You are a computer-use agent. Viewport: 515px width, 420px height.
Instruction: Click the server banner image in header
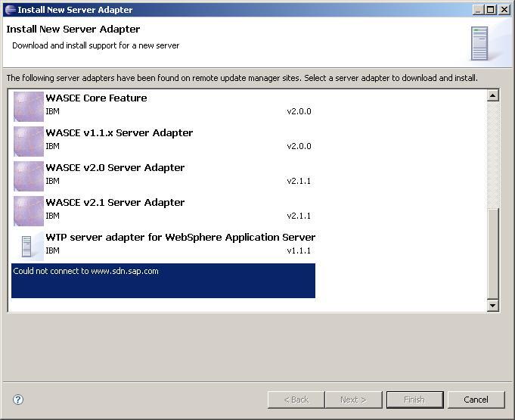click(x=479, y=43)
